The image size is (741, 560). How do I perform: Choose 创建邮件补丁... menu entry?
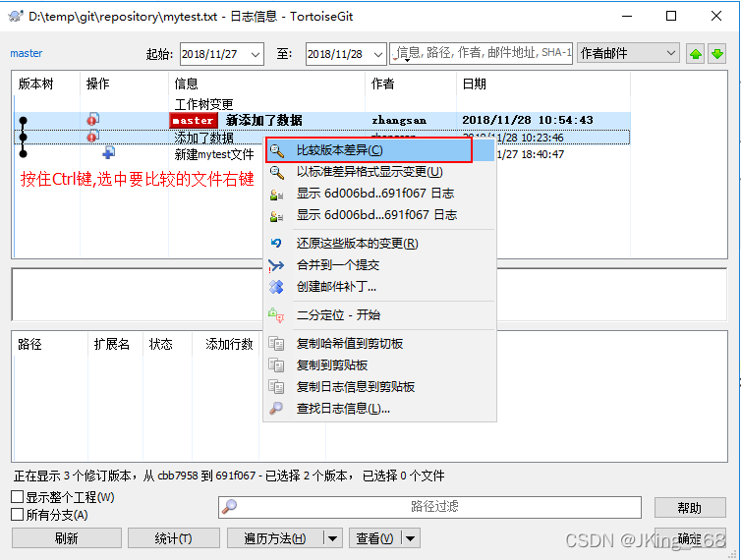pyautogui.click(x=379, y=287)
